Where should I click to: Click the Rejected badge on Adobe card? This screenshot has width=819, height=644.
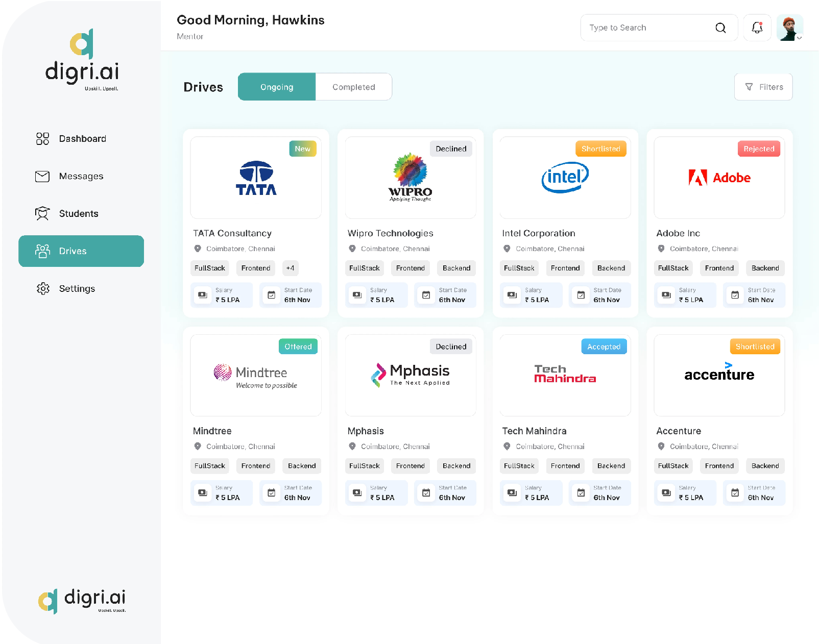[x=758, y=149]
